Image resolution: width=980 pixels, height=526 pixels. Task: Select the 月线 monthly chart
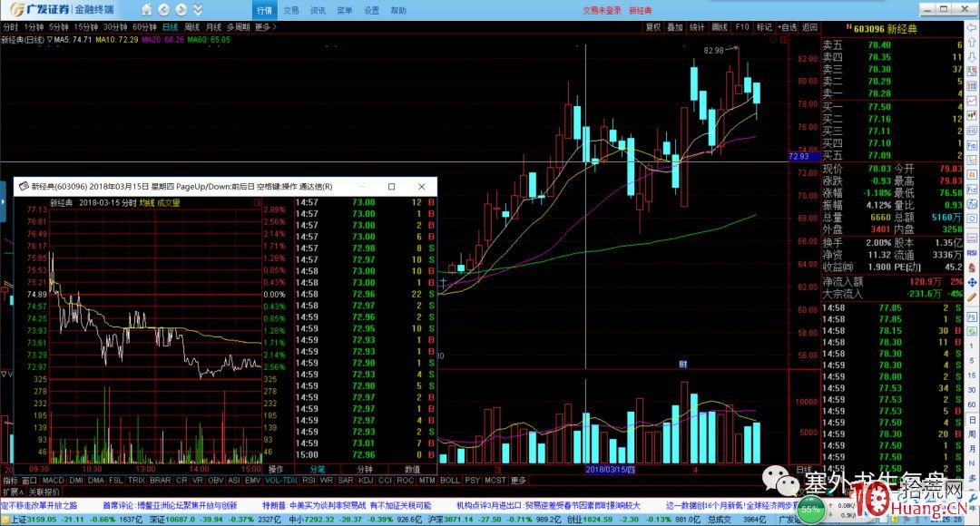(214, 27)
